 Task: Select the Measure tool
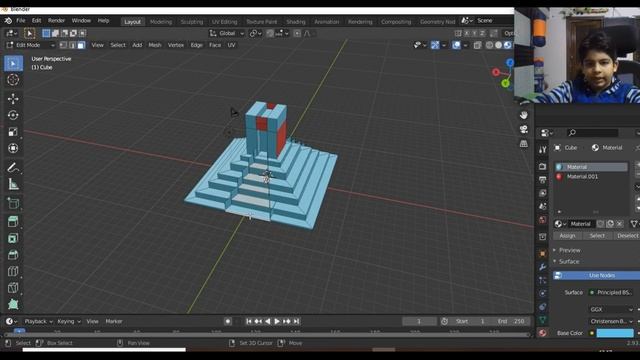coord(13,184)
